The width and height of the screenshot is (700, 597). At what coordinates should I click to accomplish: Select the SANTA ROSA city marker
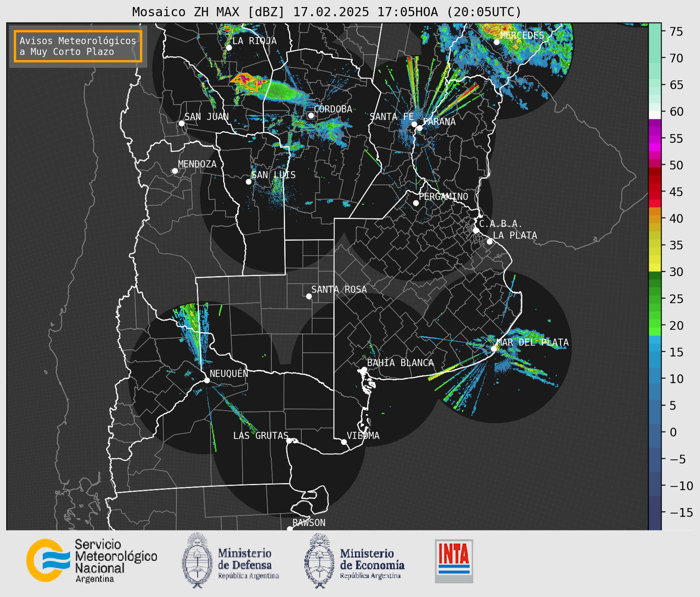pyautogui.click(x=309, y=296)
